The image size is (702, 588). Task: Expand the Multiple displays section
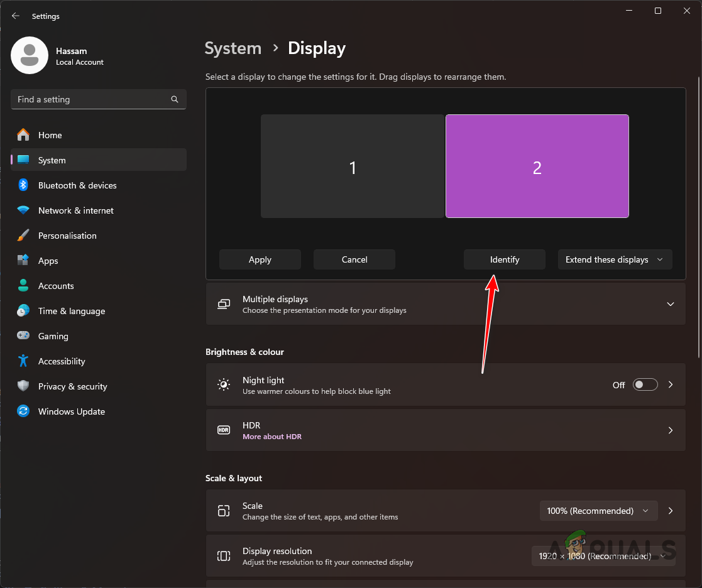(670, 303)
